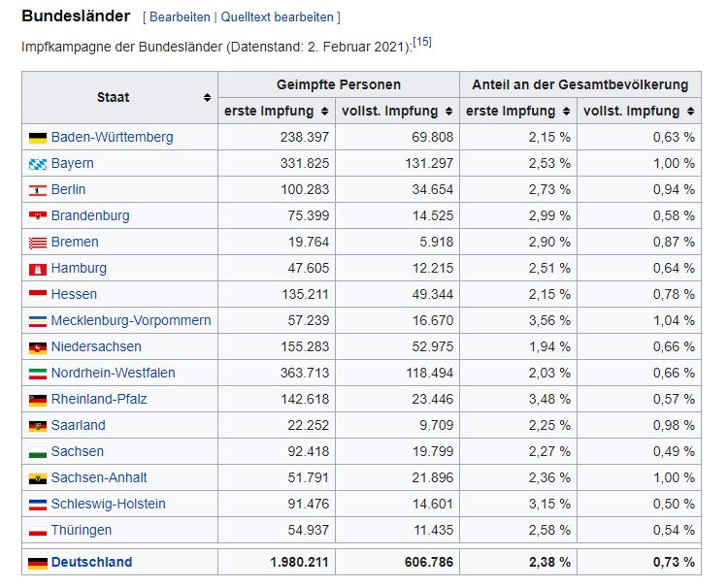Click the Deutschland flag icon
The height and width of the screenshot is (588, 728).
[38, 563]
